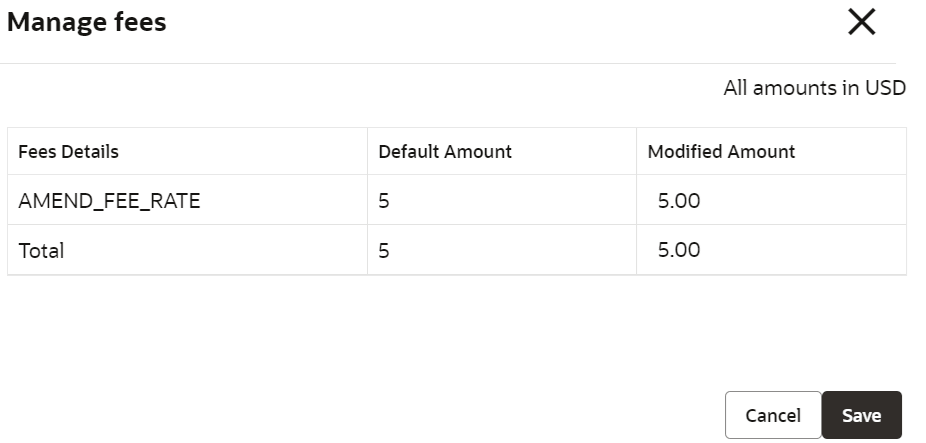Select the AMEND_FEE_RATE fee name cell
The image size is (926, 443).
(109, 201)
